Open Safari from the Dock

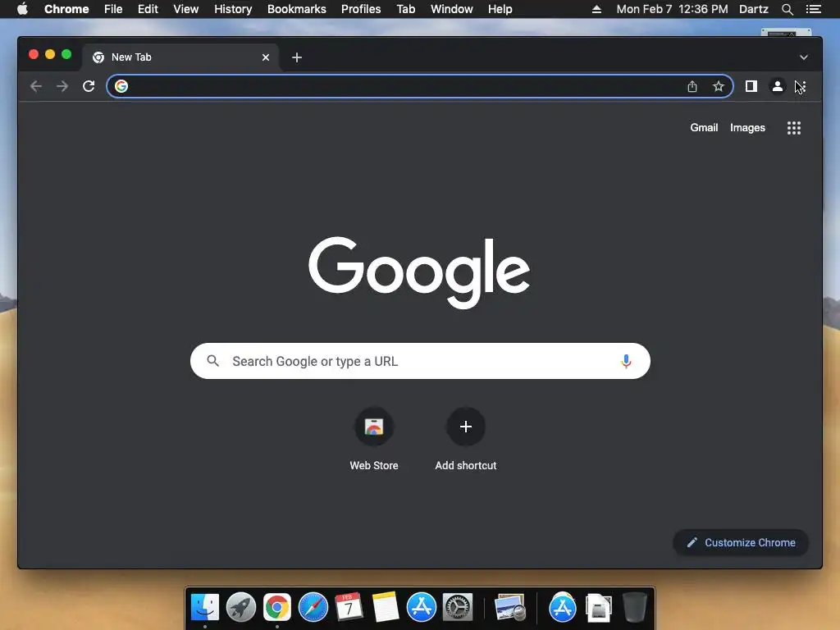tap(313, 608)
